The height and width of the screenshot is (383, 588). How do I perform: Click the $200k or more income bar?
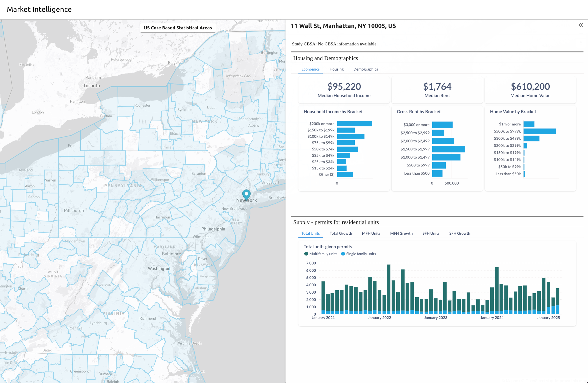click(x=354, y=124)
